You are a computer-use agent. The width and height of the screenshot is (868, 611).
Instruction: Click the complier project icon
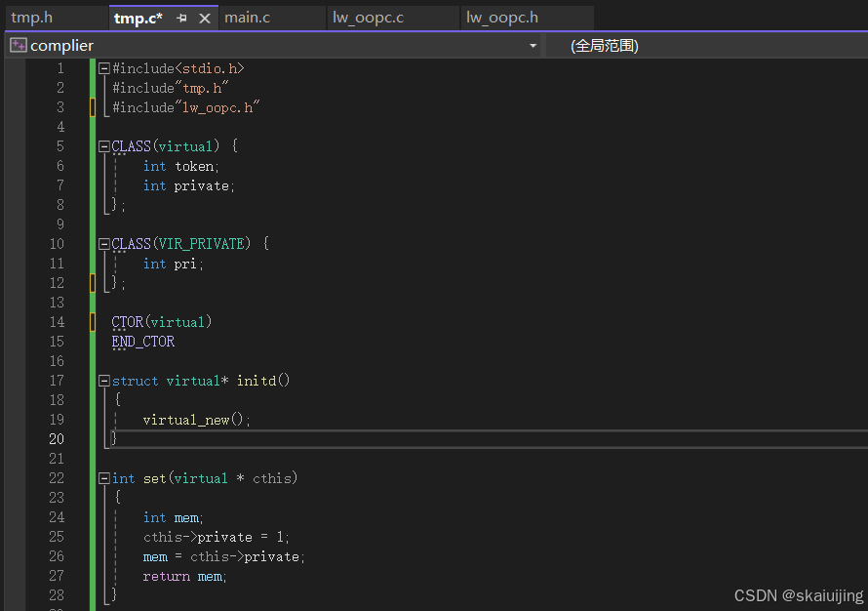pos(18,46)
